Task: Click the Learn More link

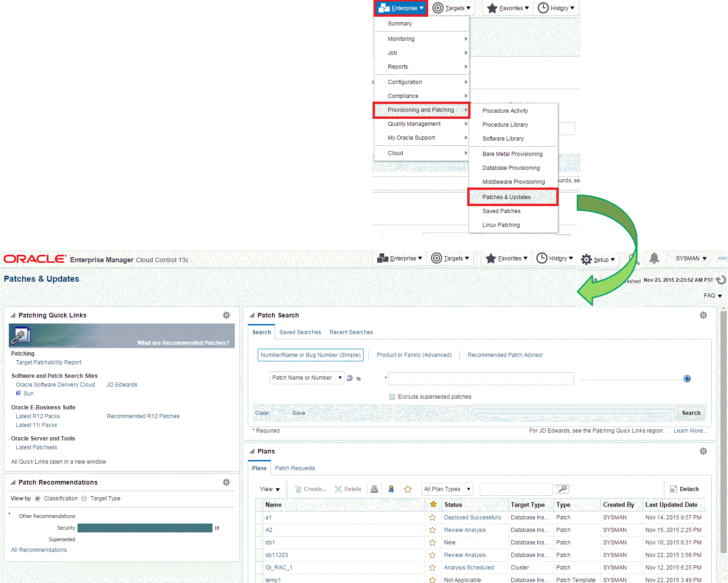Action: coord(690,431)
